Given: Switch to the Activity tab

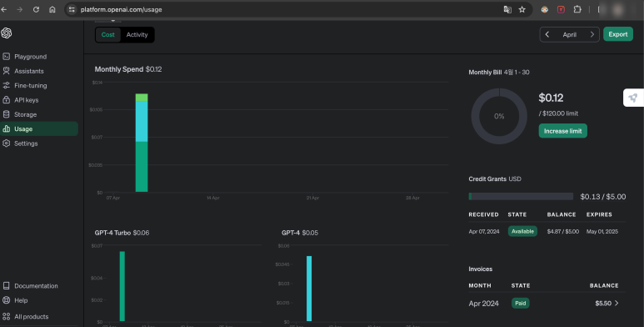Looking at the screenshot, I should pyautogui.click(x=137, y=34).
